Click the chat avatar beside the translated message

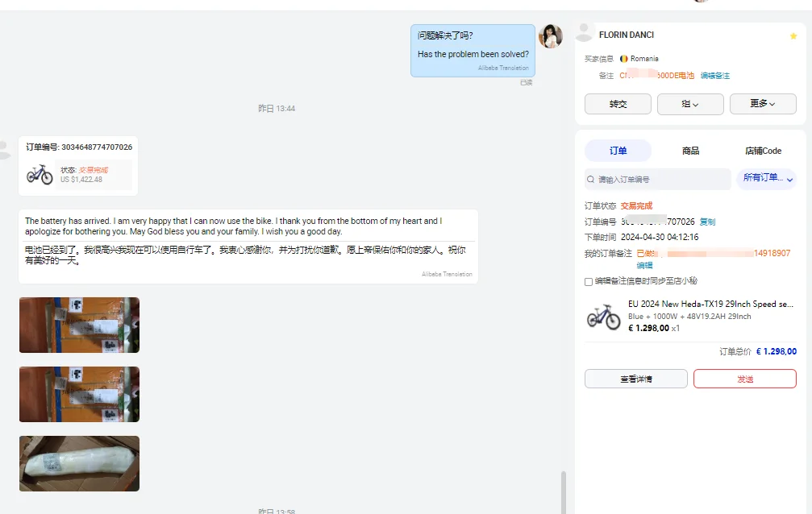(x=551, y=36)
